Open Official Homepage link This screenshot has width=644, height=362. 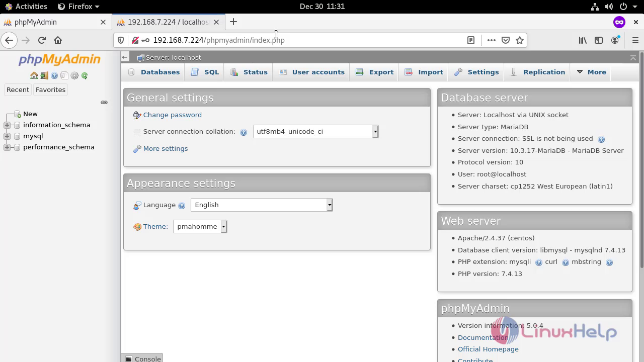[x=488, y=349]
